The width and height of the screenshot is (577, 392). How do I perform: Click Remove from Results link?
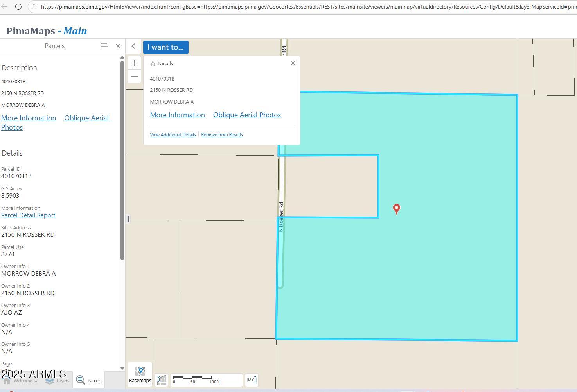pyautogui.click(x=222, y=135)
